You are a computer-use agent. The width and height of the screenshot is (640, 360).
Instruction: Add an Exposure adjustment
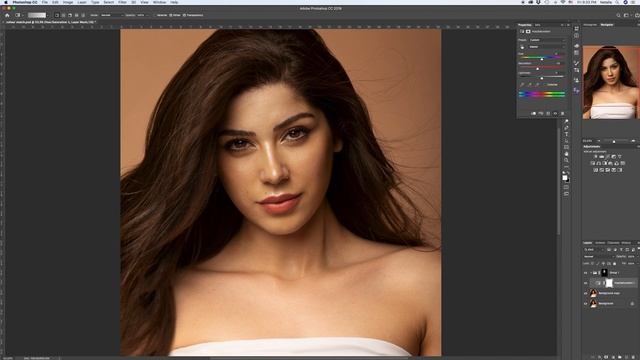[x=614, y=156]
